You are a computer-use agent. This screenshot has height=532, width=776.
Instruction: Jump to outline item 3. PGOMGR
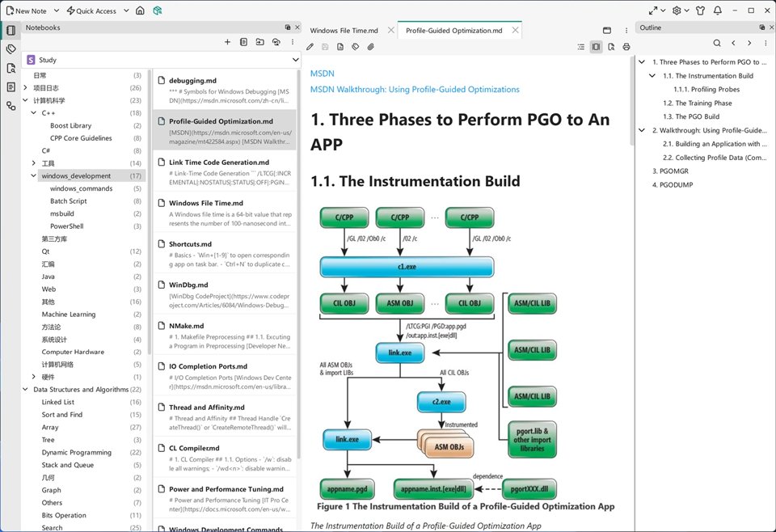[670, 171]
